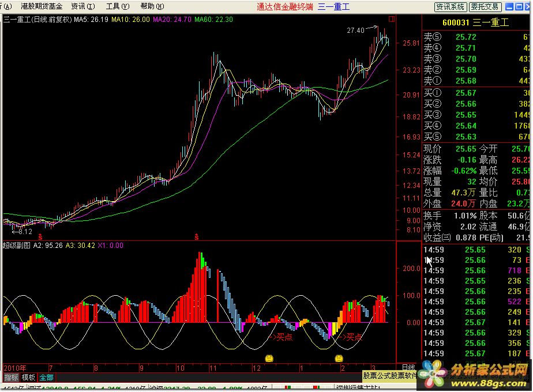Click the tick row with volume 718

[x=476, y=270]
